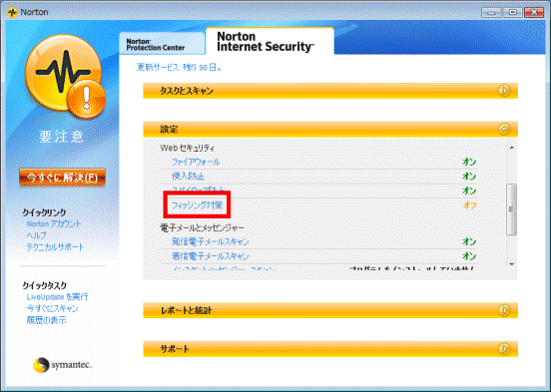Image resolution: width=551 pixels, height=392 pixels.
Task: Click the Web セキュリティ heading
Action: point(188,148)
